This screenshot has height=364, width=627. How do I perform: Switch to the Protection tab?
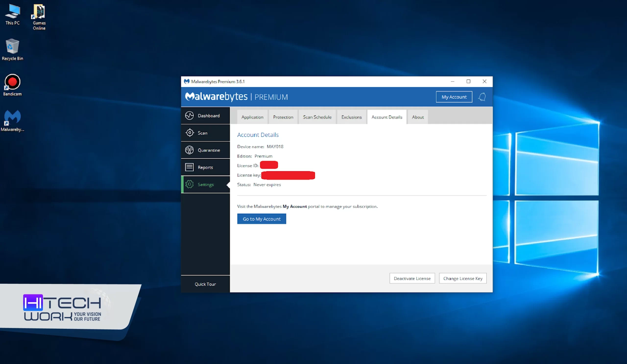(283, 117)
